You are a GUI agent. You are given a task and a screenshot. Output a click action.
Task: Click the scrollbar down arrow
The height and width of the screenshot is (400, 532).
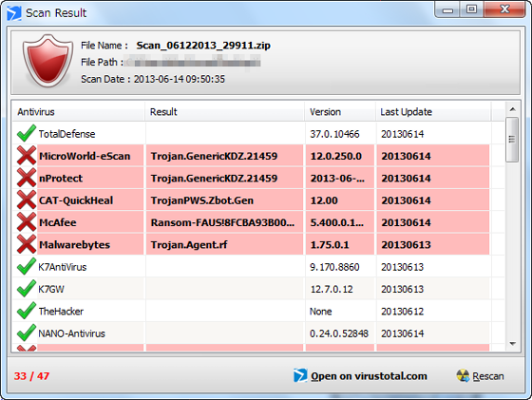coord(513,344)
